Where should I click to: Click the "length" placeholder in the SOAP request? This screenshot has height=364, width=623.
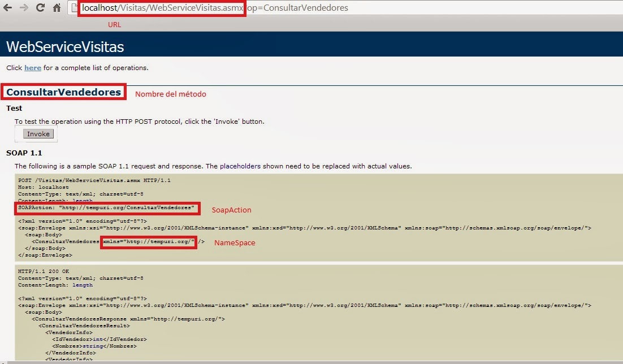tap(80, 201)
